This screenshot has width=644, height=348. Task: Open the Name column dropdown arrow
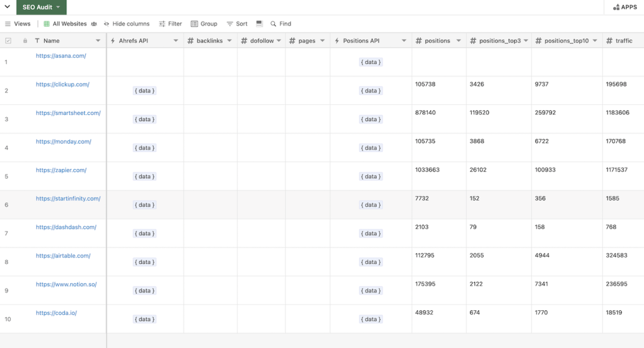[x=98, y=40]
